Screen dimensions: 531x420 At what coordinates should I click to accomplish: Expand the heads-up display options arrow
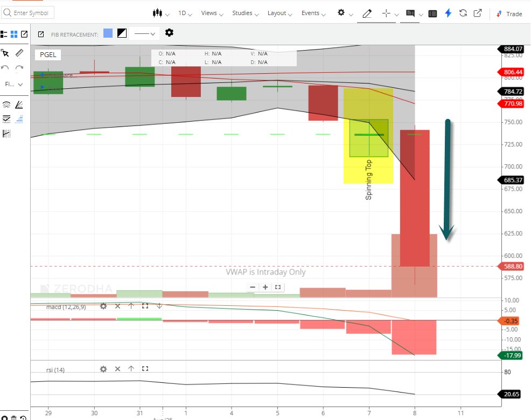pyautogui.click(x=421, y=15)
